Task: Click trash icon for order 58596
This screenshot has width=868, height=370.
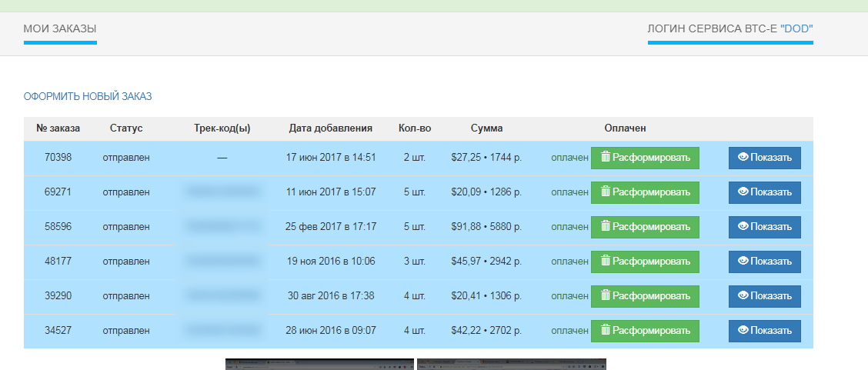Action: 606,227
